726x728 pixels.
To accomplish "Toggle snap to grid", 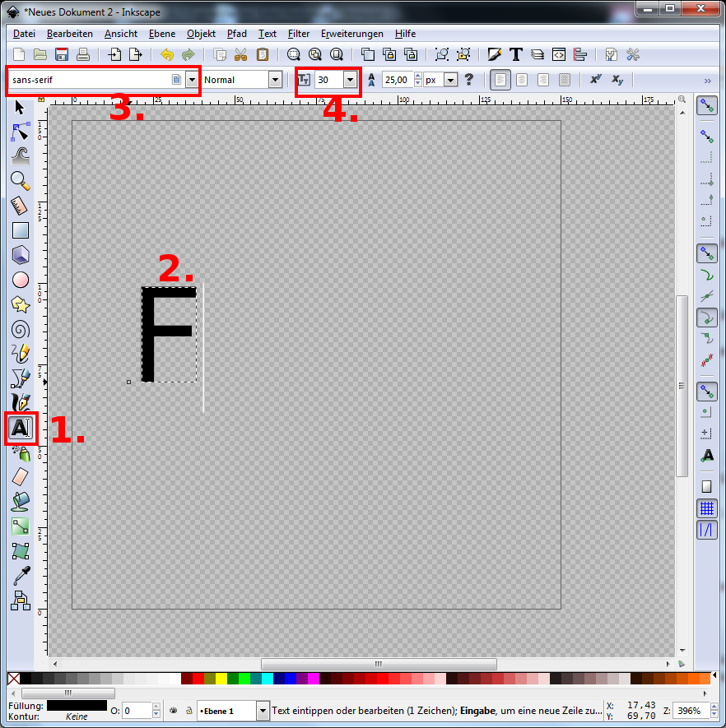I will tap(706, 508).
